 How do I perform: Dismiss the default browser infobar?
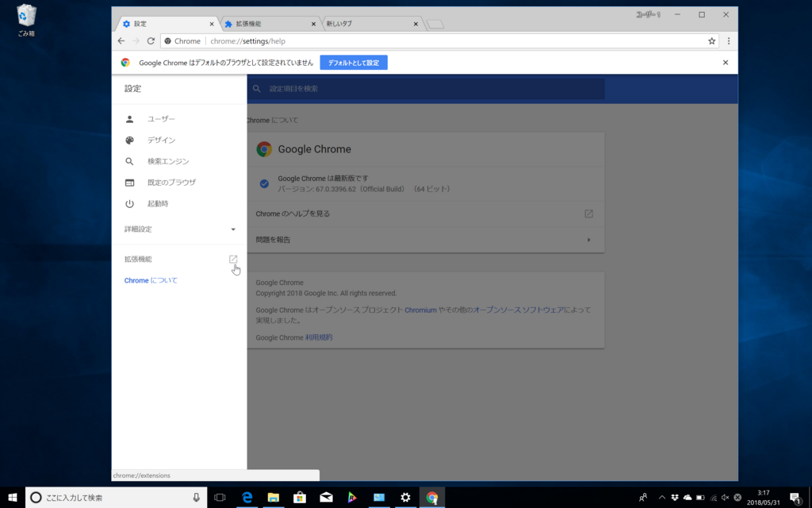coord(726,63)
